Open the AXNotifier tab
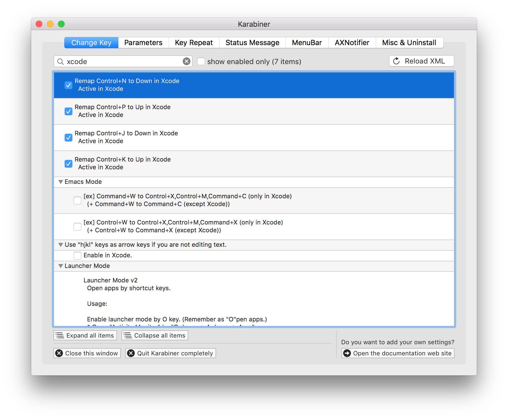Screen dimensions: 508x420 coord(352,43)
